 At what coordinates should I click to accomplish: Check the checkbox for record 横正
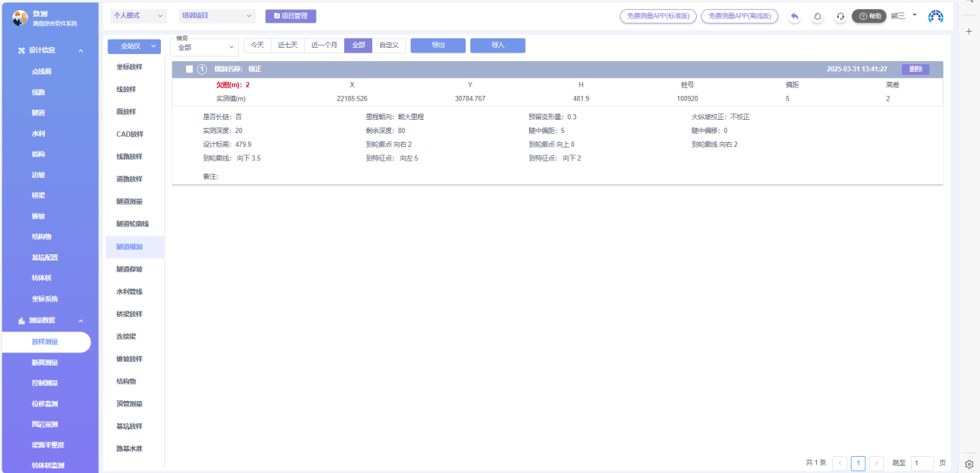click(x=190, y=69)
